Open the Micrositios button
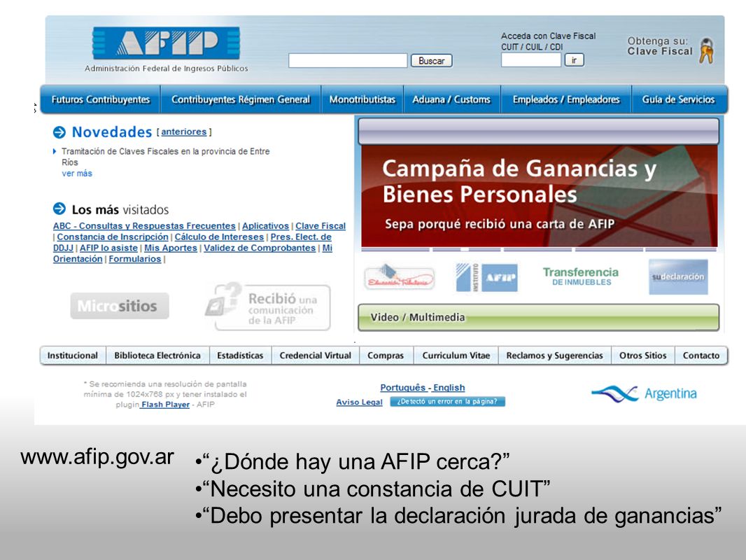This screenshot has height=560, width=746. point(120,306)
